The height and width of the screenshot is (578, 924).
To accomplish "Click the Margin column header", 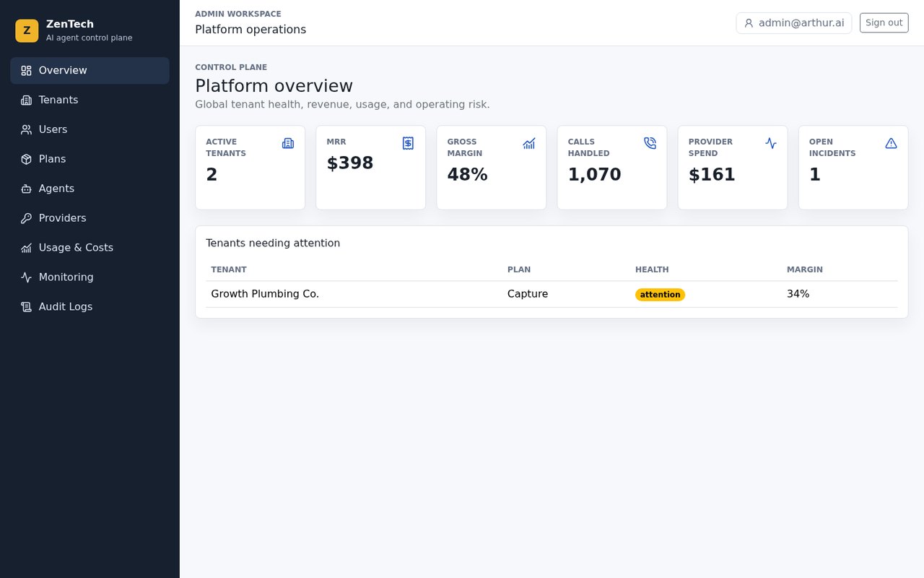I will point(805,269).
